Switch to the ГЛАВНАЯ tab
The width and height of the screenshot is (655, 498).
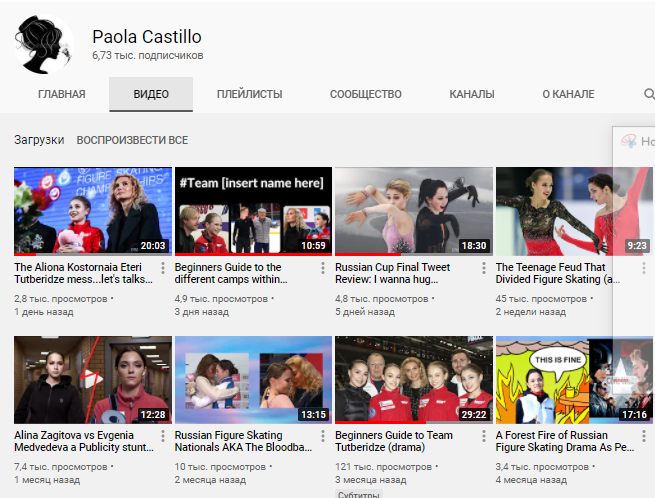[61, 94]
